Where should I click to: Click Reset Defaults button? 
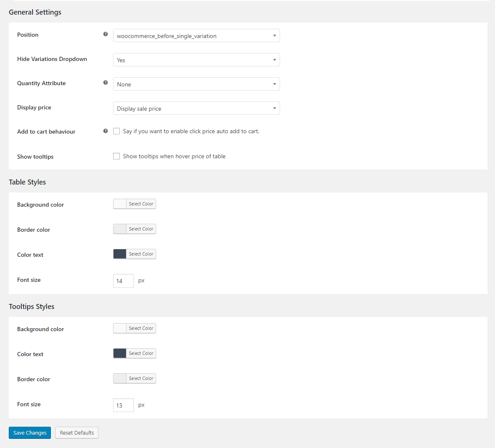[77, 433]
